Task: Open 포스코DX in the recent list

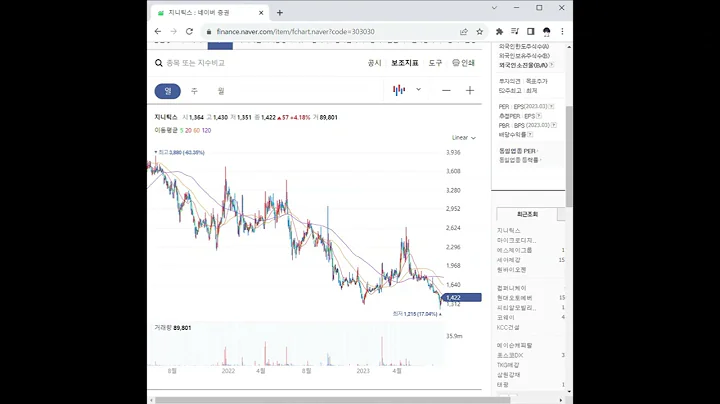Action: (x=510, y=355)
